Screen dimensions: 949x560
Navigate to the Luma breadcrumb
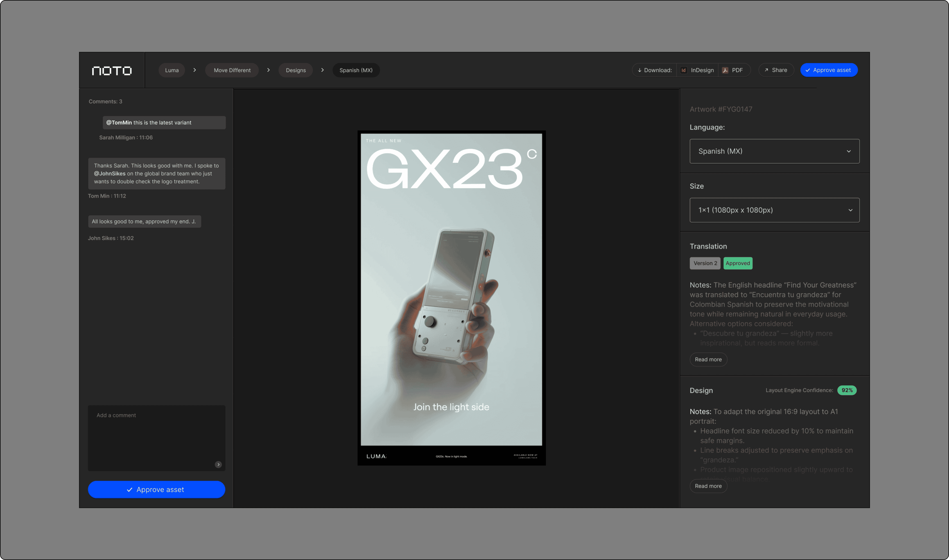point(172,70)
